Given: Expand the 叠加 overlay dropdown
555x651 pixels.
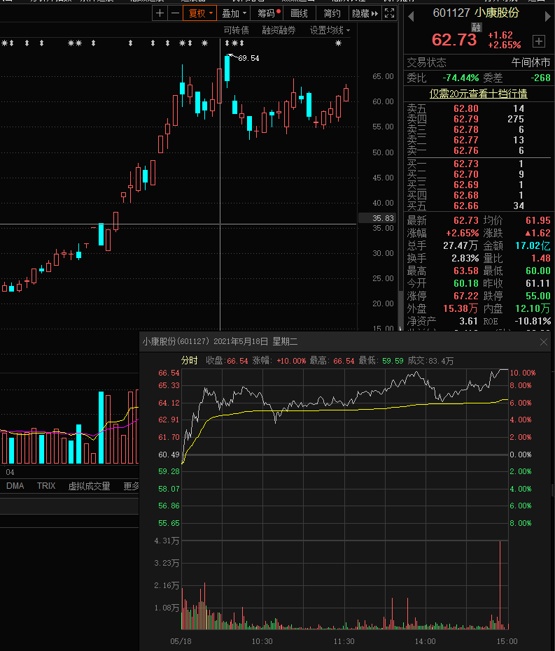Looking at the screenshot, I should 234,13.
